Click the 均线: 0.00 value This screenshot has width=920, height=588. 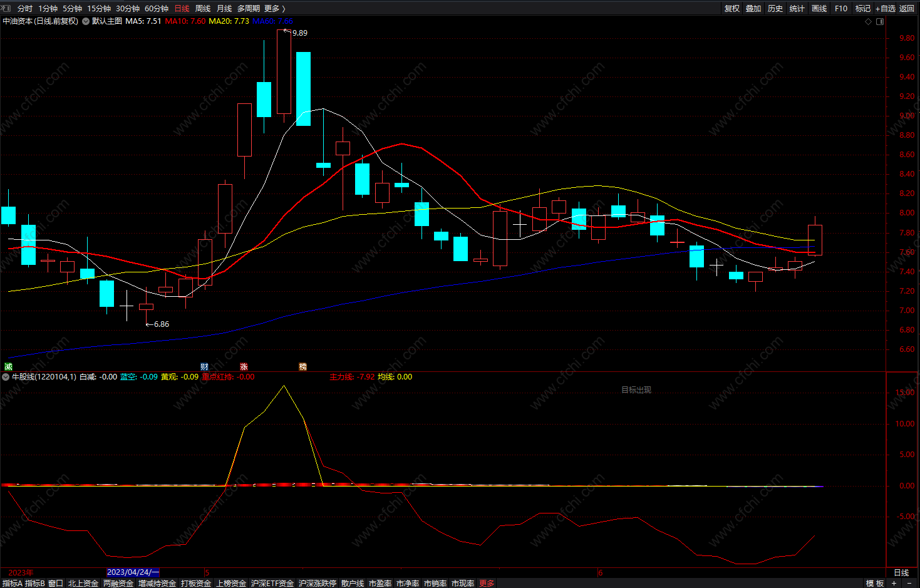[x=395, y=377]
